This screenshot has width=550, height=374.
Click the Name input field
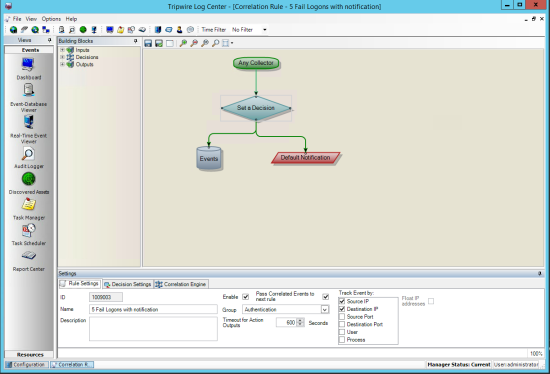[153, 309]
